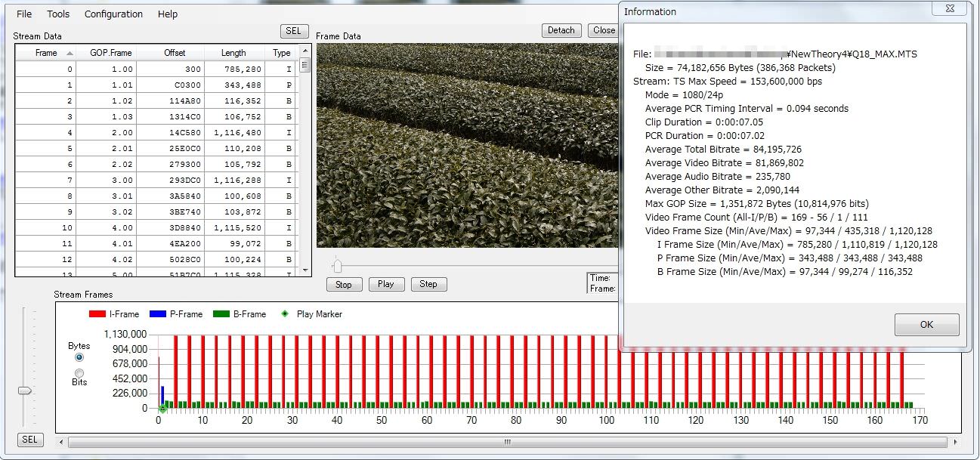Click the Length column header

233,53
